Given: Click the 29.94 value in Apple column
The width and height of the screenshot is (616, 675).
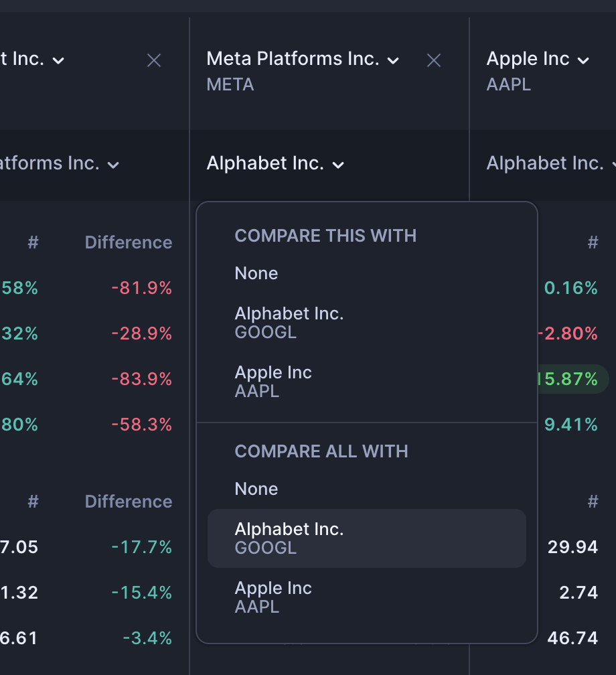Looking at the screenshot, I should tap(572, 547).
